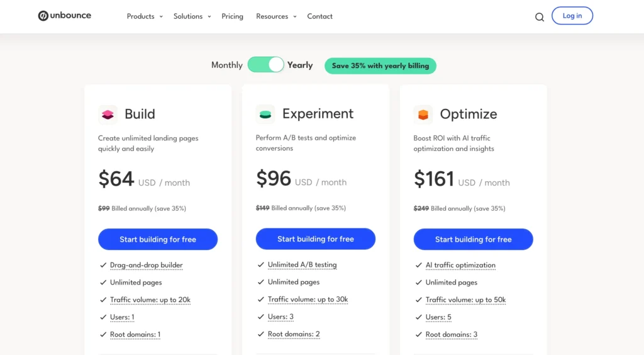Click the checkmark beside Root domains: 3
Screen dimensions: 644x355
pyautogui.click(x=418, y=334)
